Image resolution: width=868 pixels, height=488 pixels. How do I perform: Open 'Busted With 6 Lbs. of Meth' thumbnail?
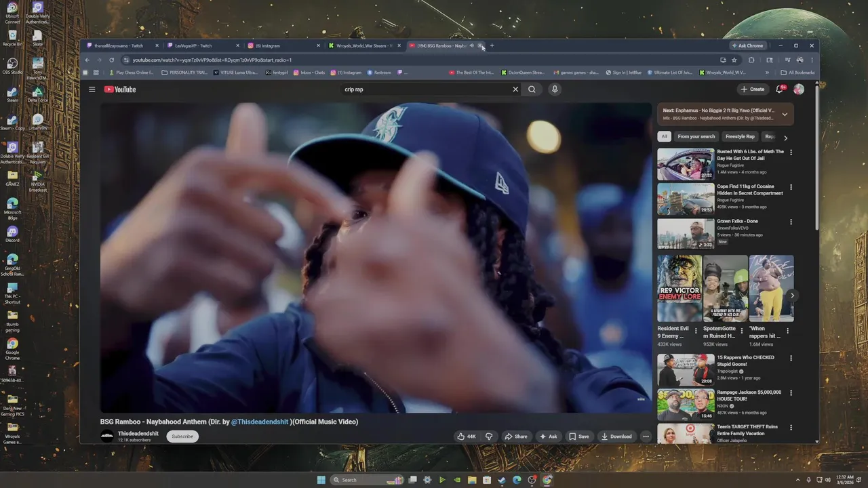click(686, 163)
